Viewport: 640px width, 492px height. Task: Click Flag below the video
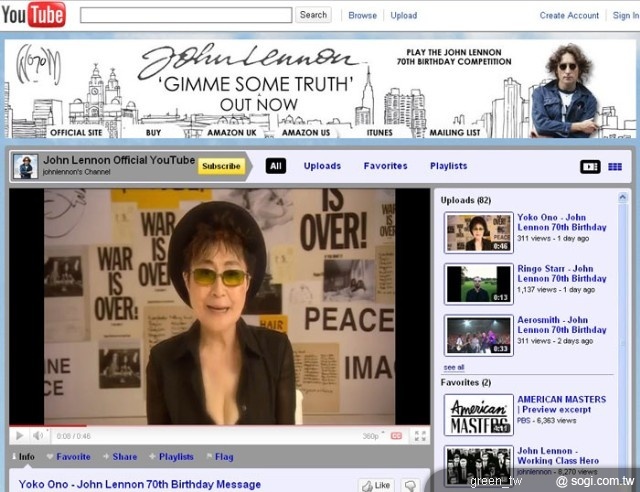tap(220, 456)
